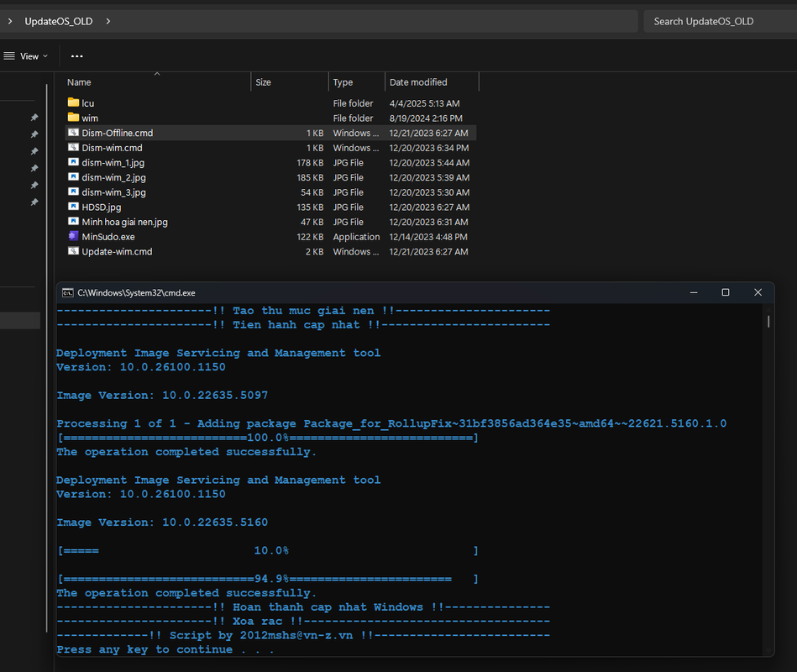Viewport: 797px width, 672px height.
Task: Maximize the cmd.exe window
Action: tap(726, 293)
